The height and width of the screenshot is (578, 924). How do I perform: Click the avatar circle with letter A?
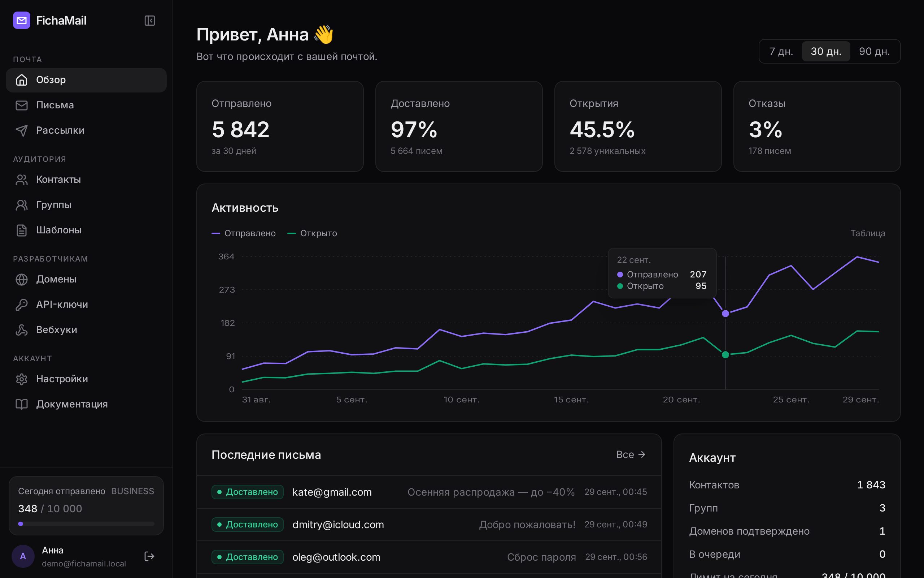(x=23, y=556)
